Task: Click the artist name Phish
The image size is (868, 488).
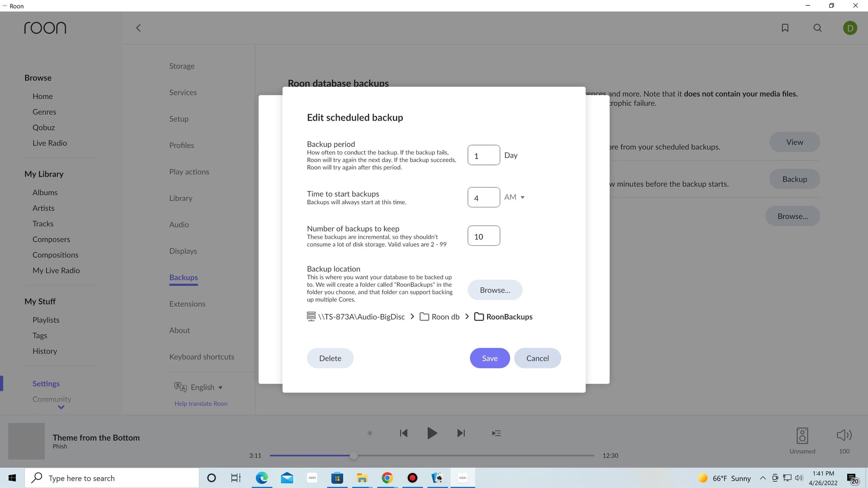Action: coord(60,446)
